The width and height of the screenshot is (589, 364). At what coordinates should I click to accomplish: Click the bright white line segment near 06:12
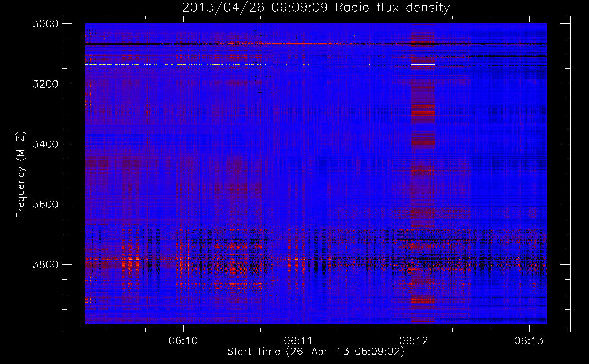coord(423,65)
